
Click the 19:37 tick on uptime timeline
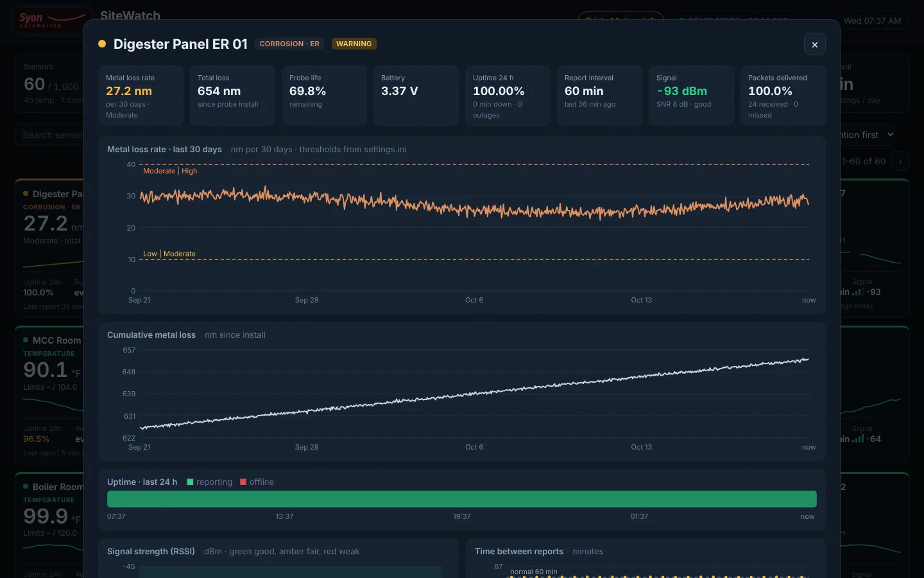(x=462, y=516)
